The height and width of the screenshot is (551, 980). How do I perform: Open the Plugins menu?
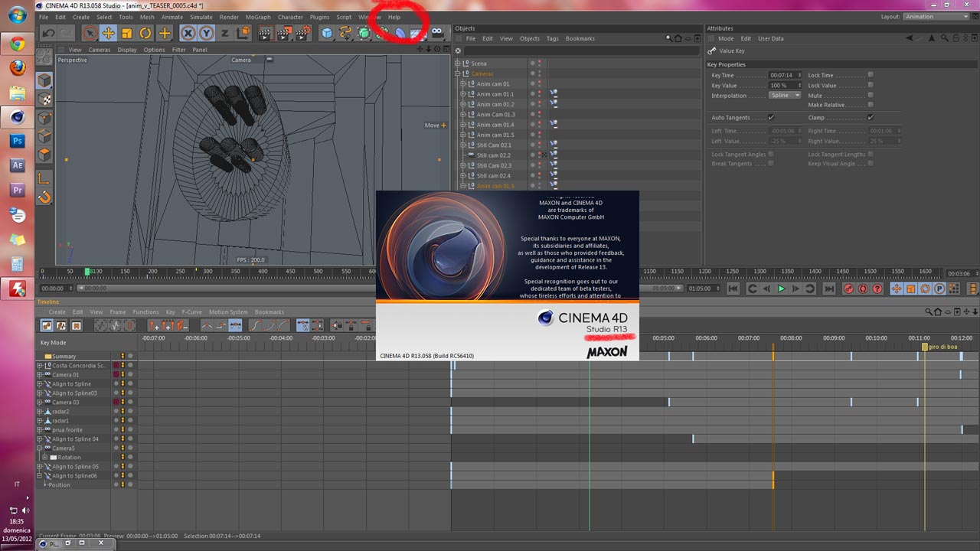pyautogui.click(x=319, y=17)
